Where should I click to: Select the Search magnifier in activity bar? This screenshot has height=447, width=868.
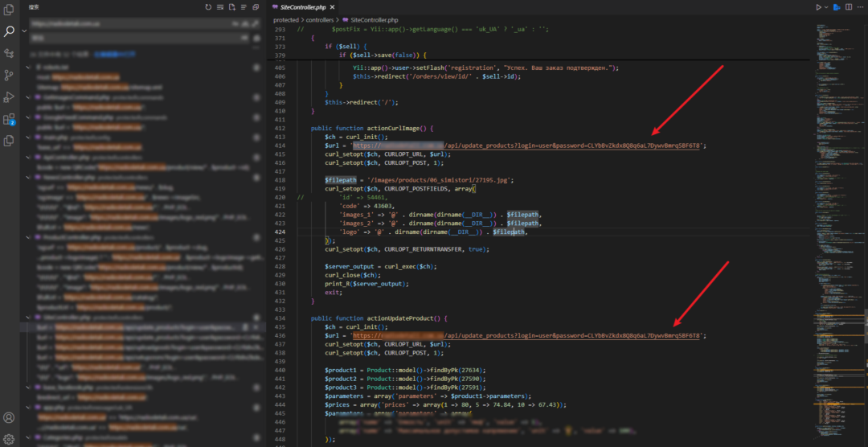(9, 31)
